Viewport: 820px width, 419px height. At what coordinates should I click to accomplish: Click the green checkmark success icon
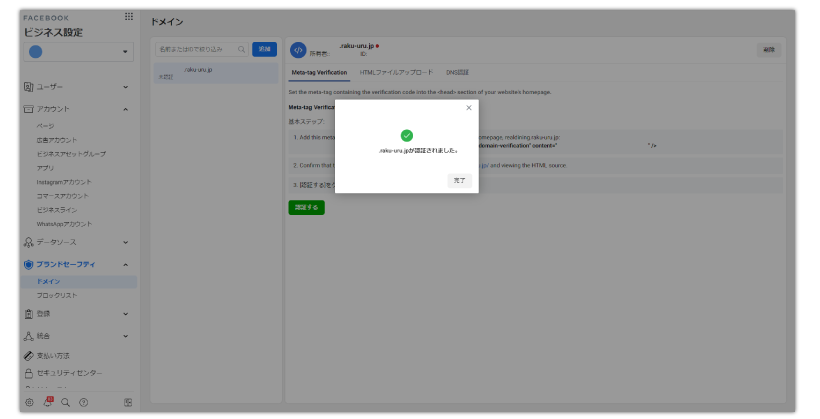[407, 135]
